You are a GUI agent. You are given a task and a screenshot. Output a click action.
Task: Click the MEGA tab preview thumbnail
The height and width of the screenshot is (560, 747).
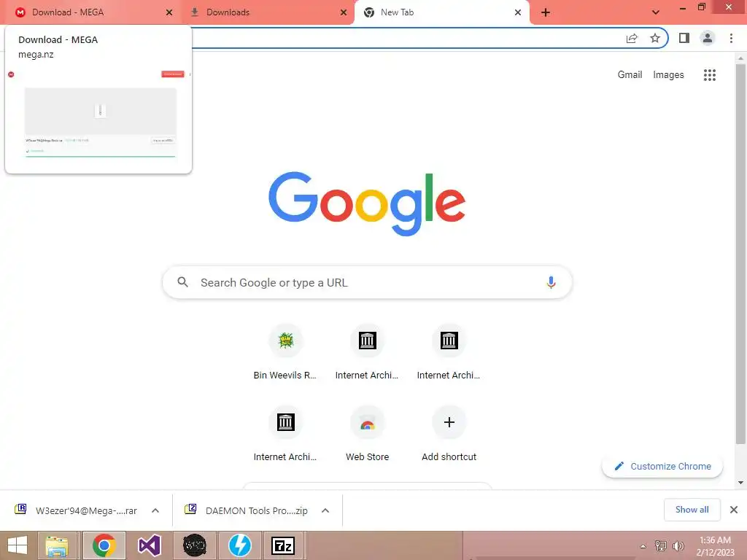coord(100,114)
